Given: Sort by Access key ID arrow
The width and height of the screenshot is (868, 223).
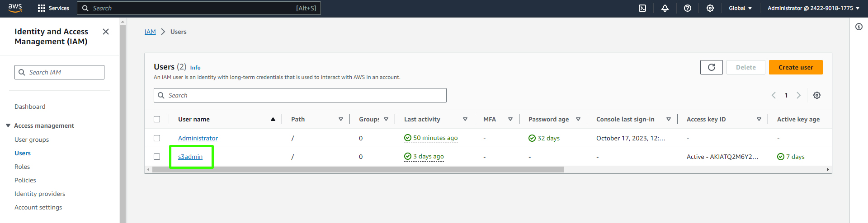Looking at the screenshot, I should [x=759, y=119].
